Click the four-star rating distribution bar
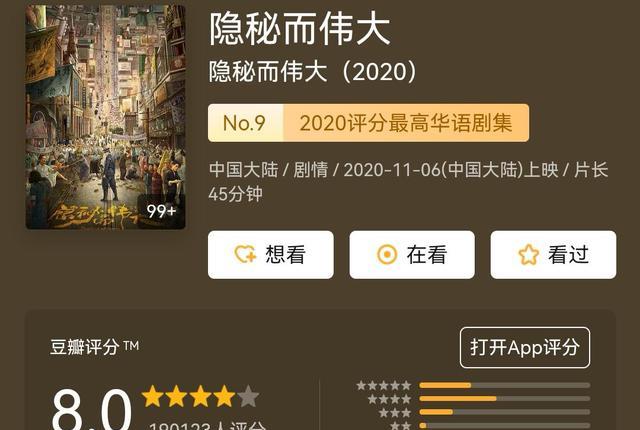640x430 pixels. tap(504, 399)
